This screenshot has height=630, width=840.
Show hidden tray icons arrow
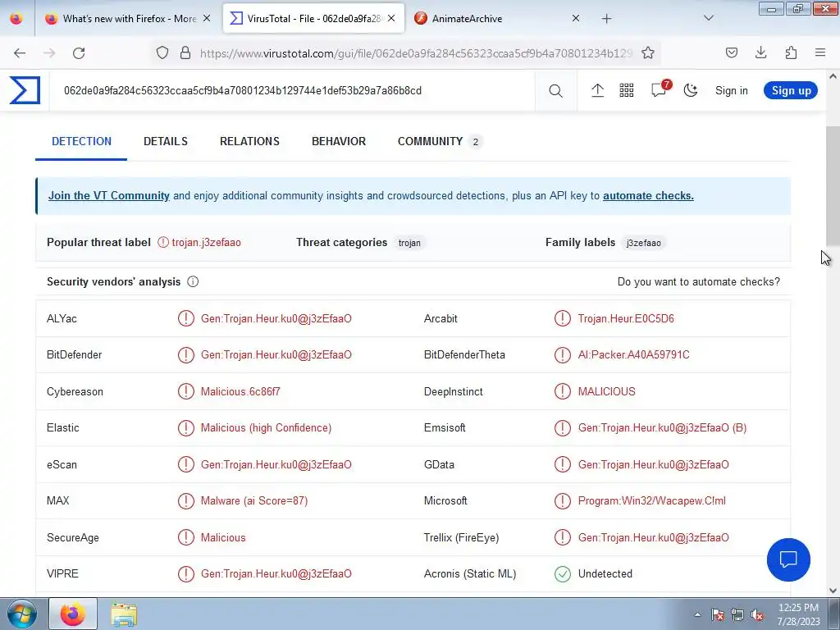coord(697,614)
